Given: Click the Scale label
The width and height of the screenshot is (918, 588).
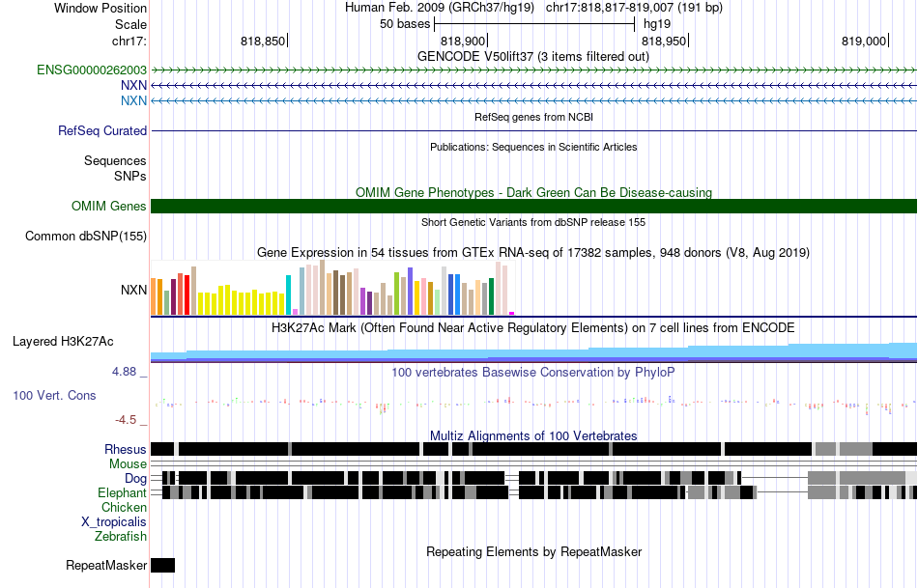Looking at the screenshot, I should pos(131,24).
